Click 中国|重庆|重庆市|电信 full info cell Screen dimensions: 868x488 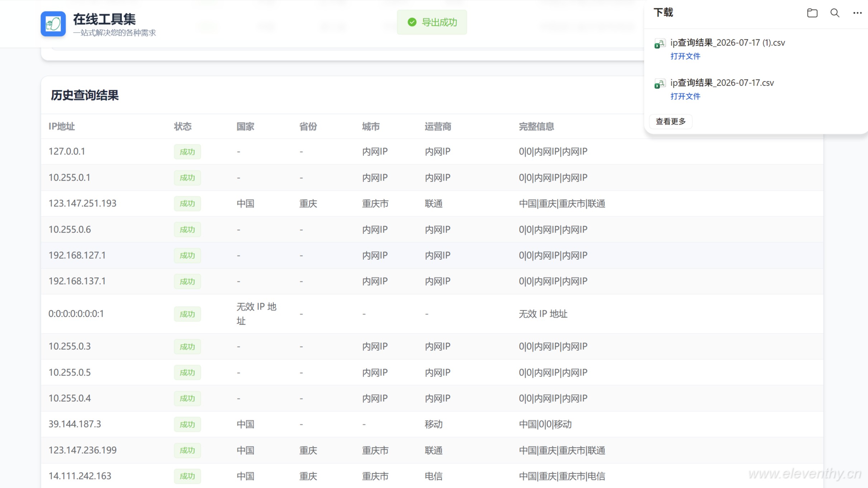[562, 476]
